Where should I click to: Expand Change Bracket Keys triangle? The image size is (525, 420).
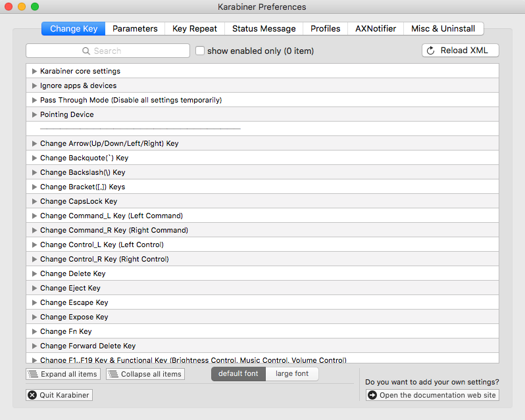(34, 187)
